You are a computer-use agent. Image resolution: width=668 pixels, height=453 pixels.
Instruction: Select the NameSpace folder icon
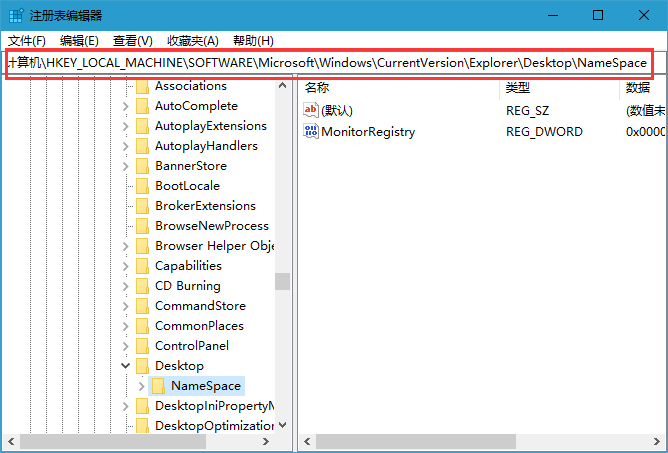pos(158,386)
